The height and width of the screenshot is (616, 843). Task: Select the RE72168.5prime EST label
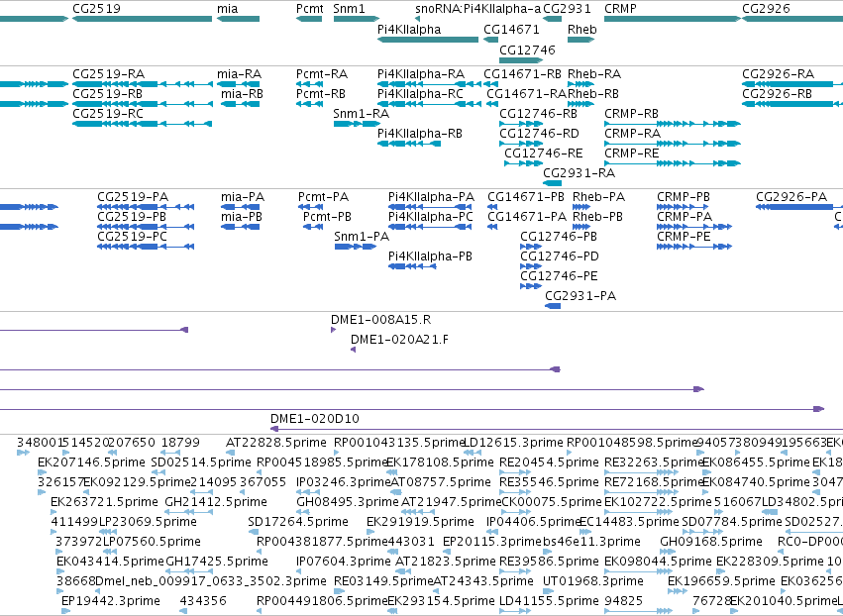tap(653, 482)
